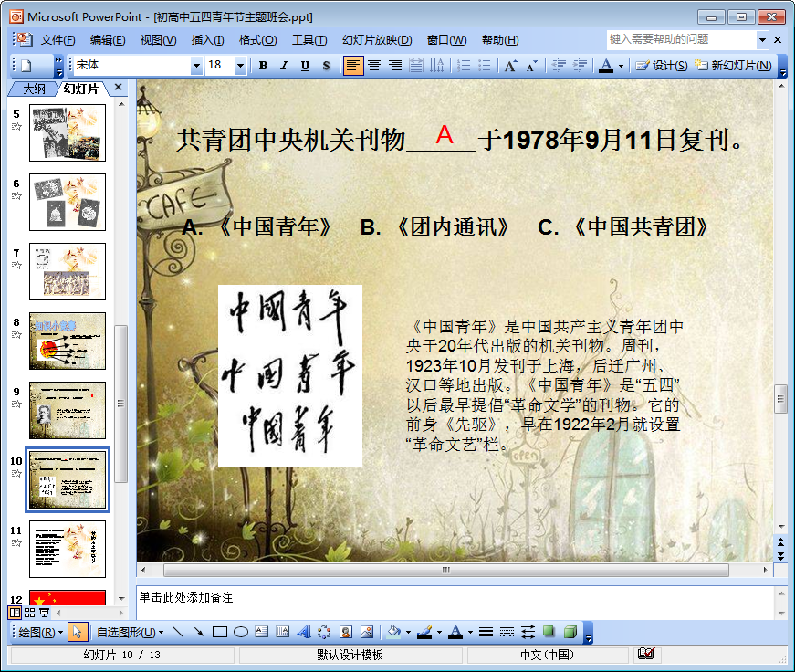Viewport: 795px width, 672px height.
Task: Apply bulleted list formatting
Action: pos(484,66)
